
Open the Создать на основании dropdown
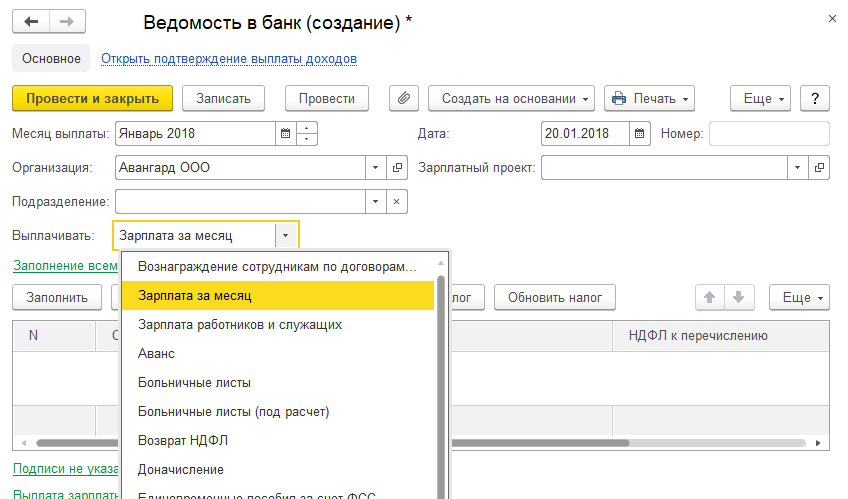coord(512,98)
